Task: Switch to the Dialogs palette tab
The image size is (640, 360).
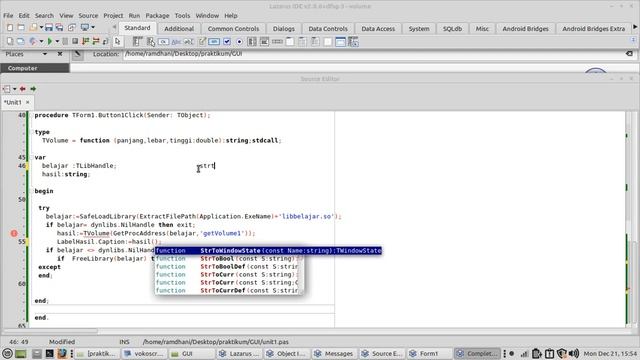Action: point(284,29)
